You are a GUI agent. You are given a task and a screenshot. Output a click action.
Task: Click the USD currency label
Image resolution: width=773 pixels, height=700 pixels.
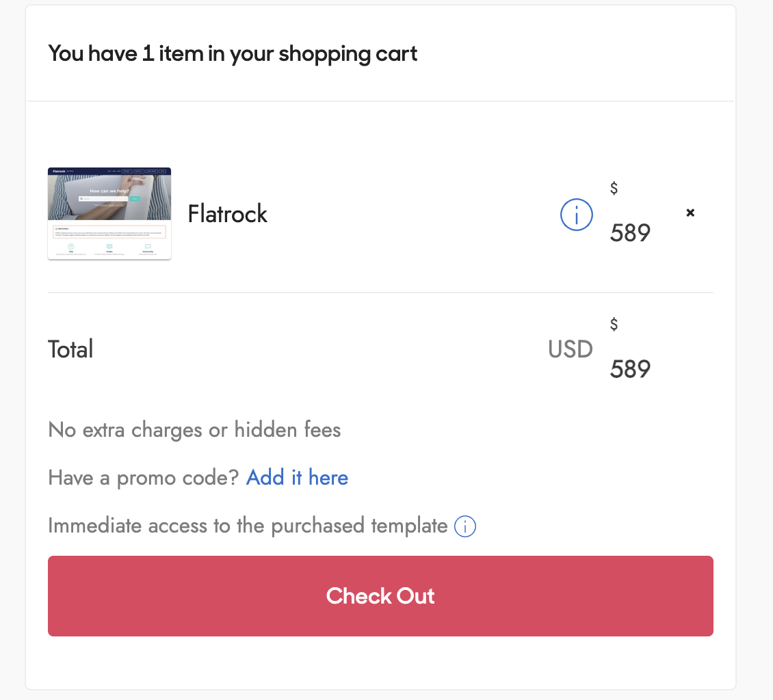[570, 349]
